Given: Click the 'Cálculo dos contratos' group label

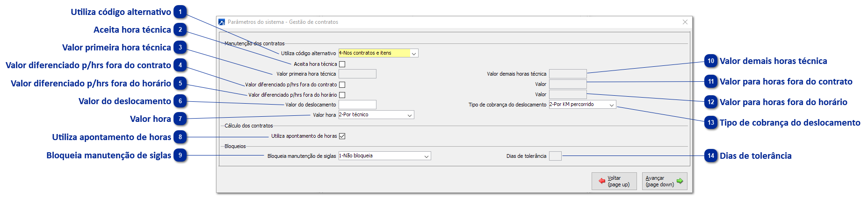Looking at the screenshot, I should click(249, 126).
